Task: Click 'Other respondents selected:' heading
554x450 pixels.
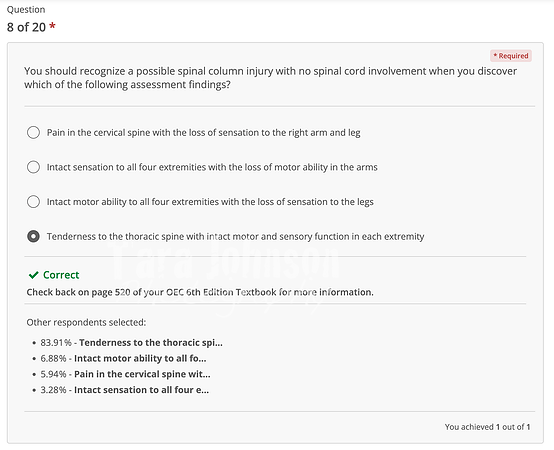Action: click(86, 322)
